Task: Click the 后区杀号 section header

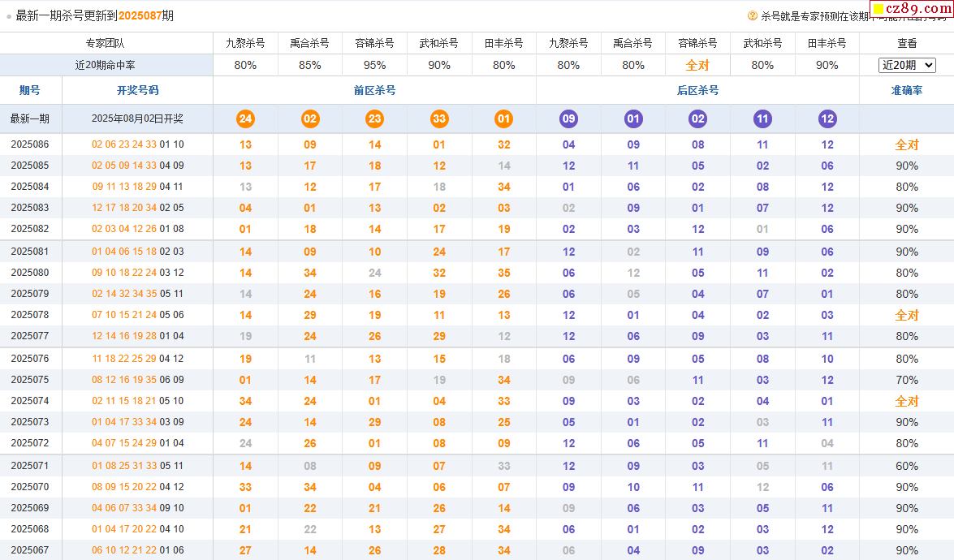Action: (698, 90)
